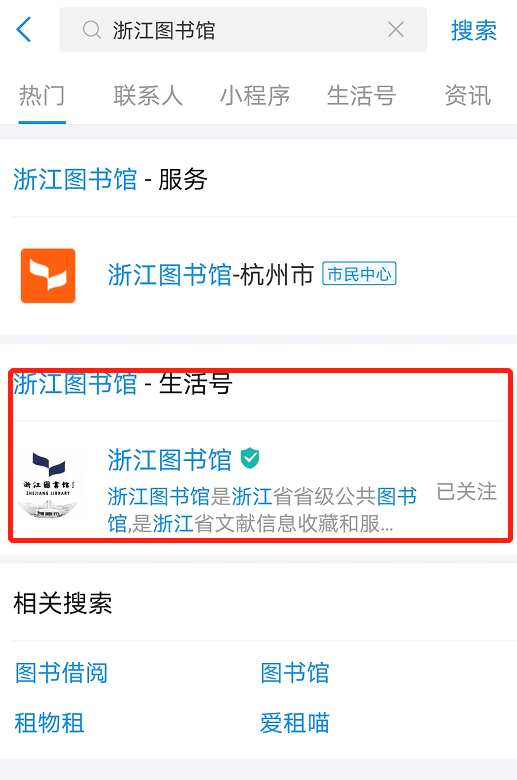This screenshot has height=780, width=517.
Task: Click the 搜索 button
Action: click(474, 30)
